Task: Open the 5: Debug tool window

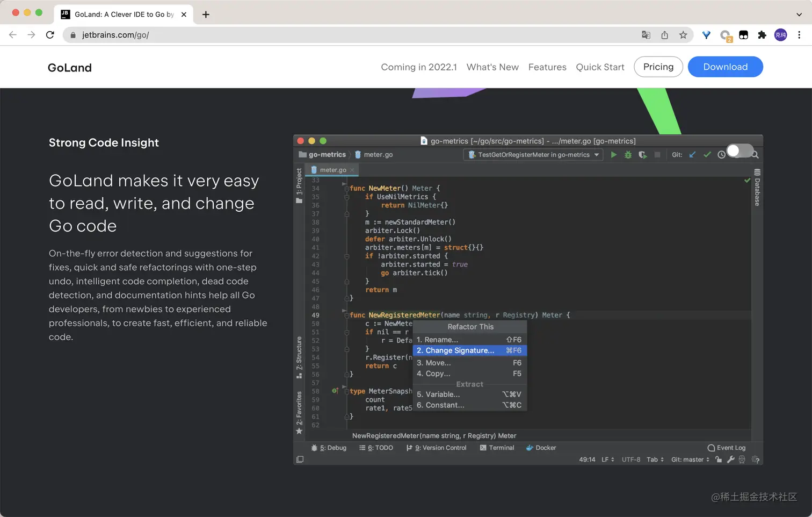Action: [329, 448]
